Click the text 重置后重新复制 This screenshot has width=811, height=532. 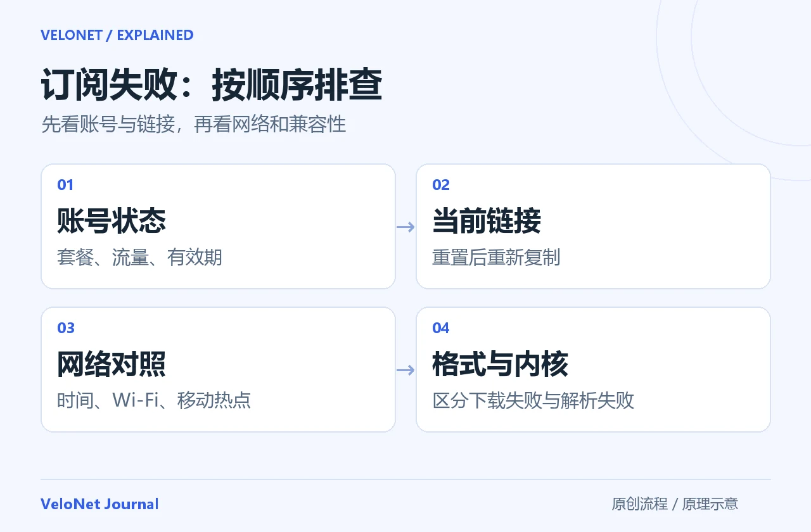click(496, 258)
